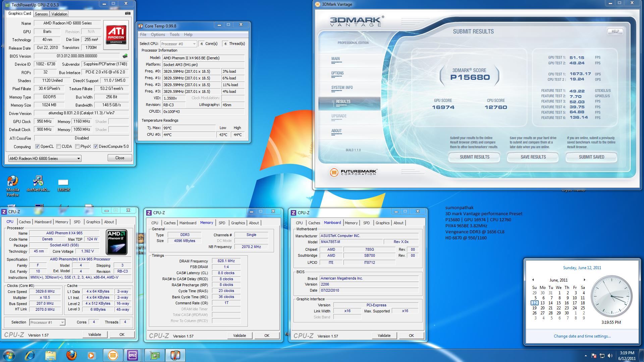Open the Windows Start menu orb
This screenshot has height=362, width=644.
[x=9, y=355]
